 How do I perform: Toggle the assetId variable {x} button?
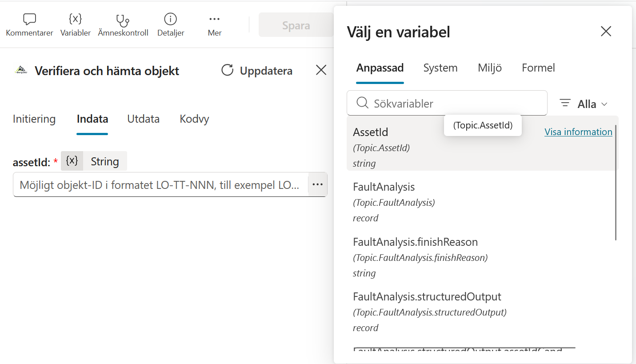click(x=72, y=161)
